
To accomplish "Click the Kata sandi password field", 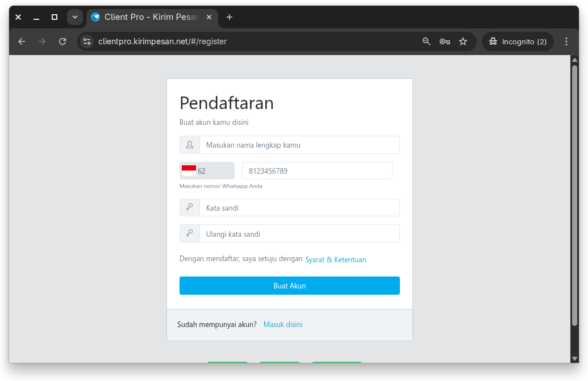I will [299, 208].
